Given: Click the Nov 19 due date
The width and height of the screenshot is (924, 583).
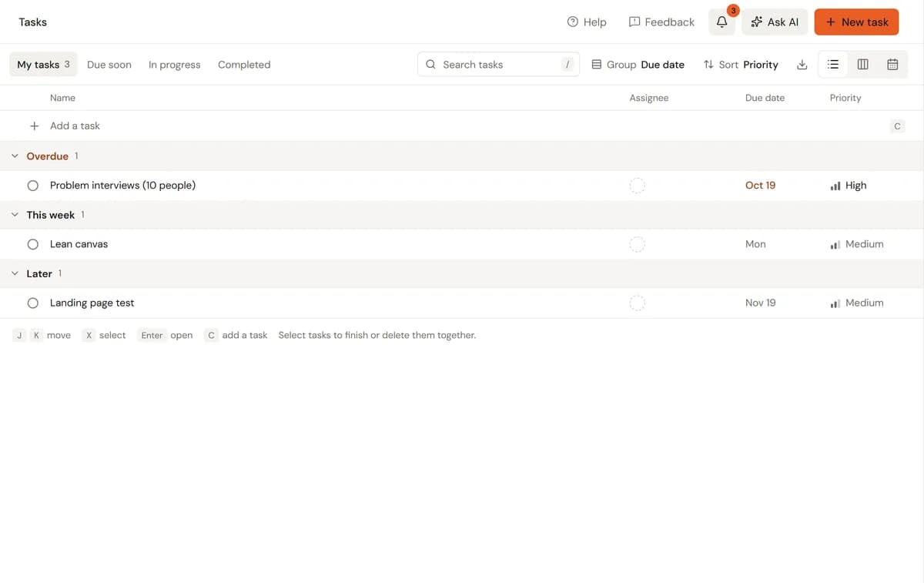Looking at the screenshot, I should tap(760, 303).
